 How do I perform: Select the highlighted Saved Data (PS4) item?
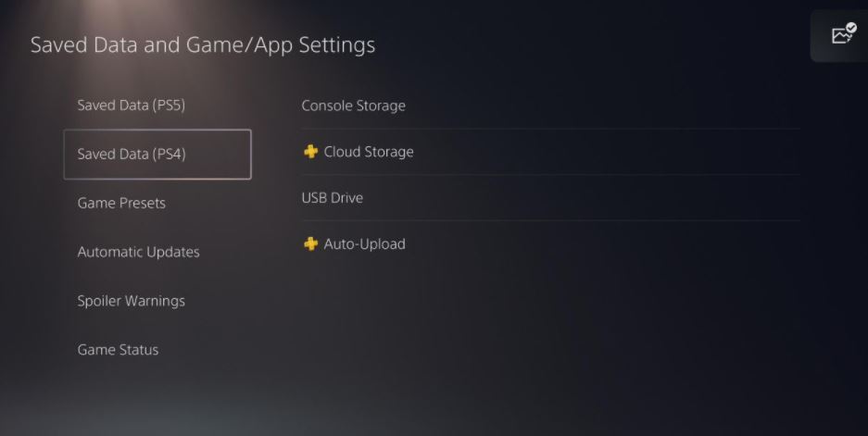coord(132,154)
